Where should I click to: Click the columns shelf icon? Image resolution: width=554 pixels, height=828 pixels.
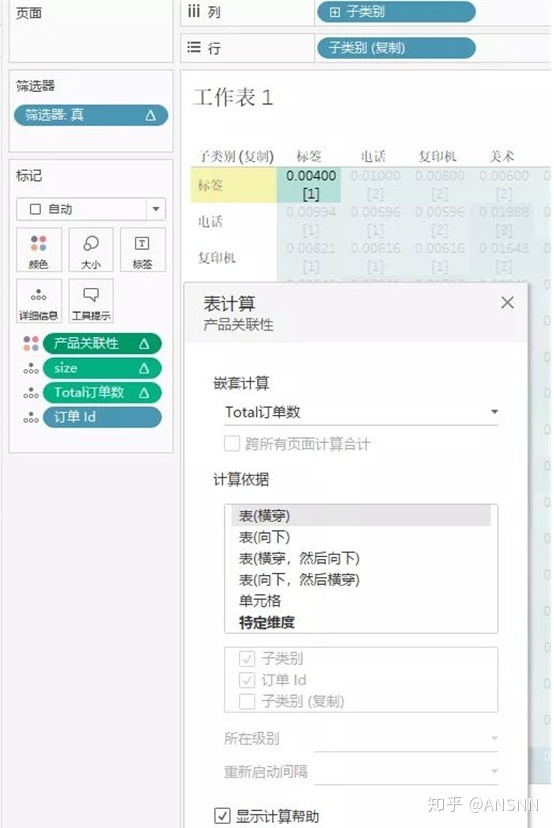coord(194,12)
